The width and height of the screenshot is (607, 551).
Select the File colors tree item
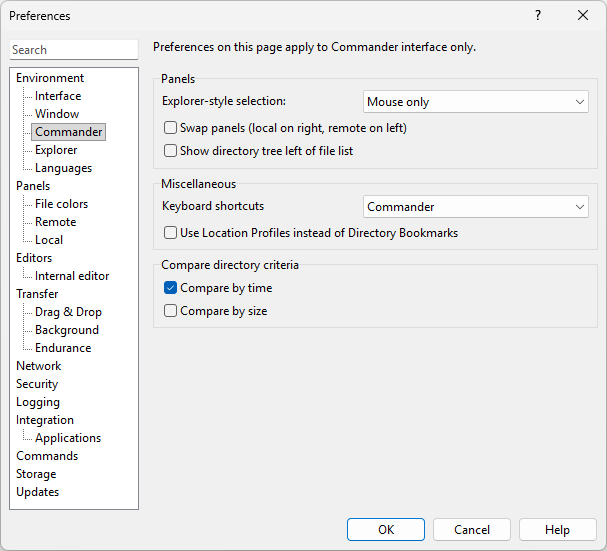click(61, 204)
